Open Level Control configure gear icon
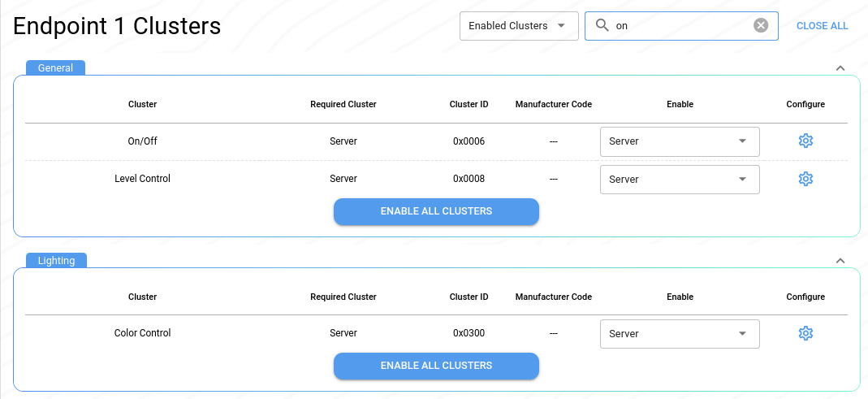 [805, 179]
